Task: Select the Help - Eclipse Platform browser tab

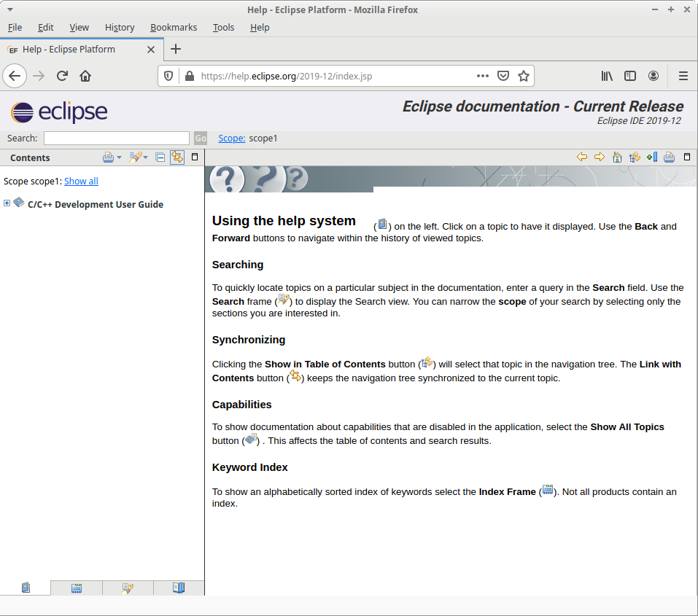Action: (82, 50)
